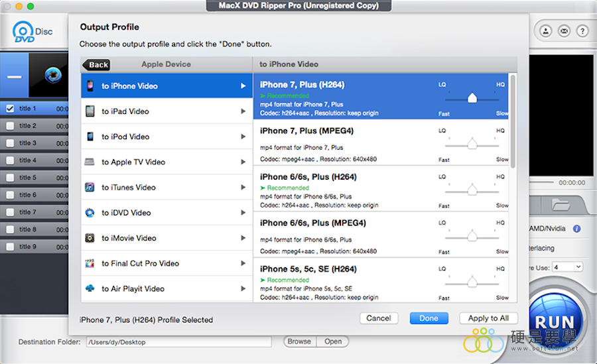The image size is (597, 364).
Task: Click the Apple TV Video icon
Action: [90, 162]
